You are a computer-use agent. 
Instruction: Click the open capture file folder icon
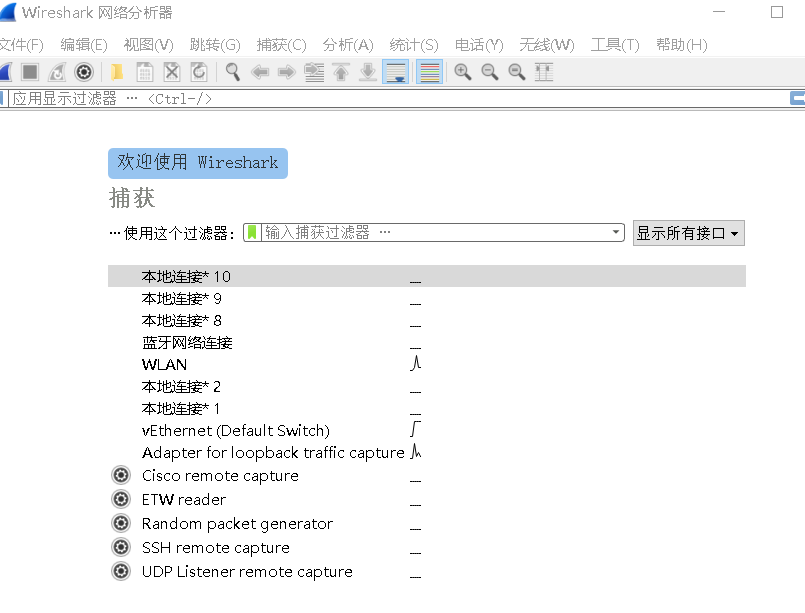(118, 72)
